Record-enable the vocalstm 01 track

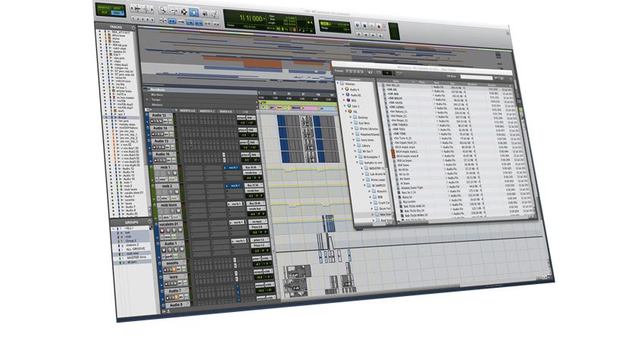(x=162, y=230)
